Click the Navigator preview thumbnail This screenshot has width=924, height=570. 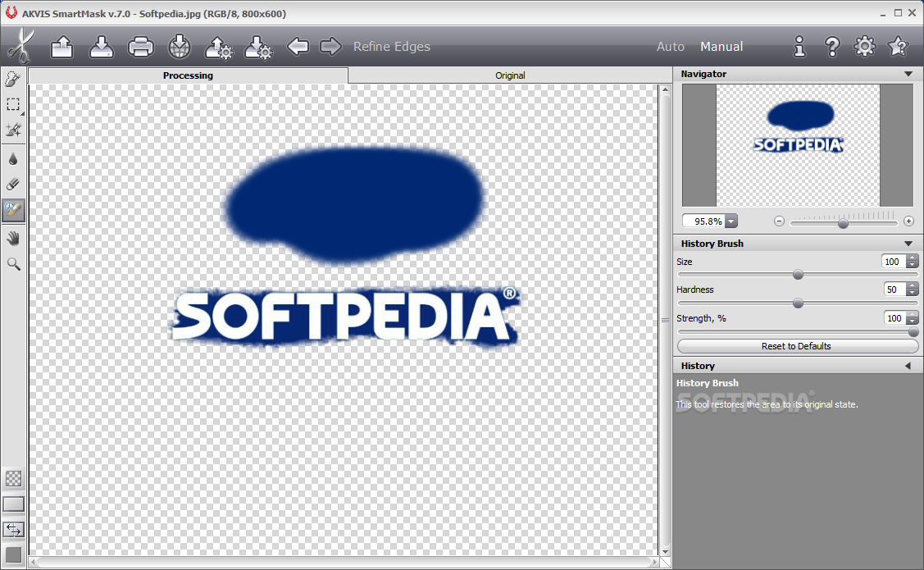[x=797, y=145]
